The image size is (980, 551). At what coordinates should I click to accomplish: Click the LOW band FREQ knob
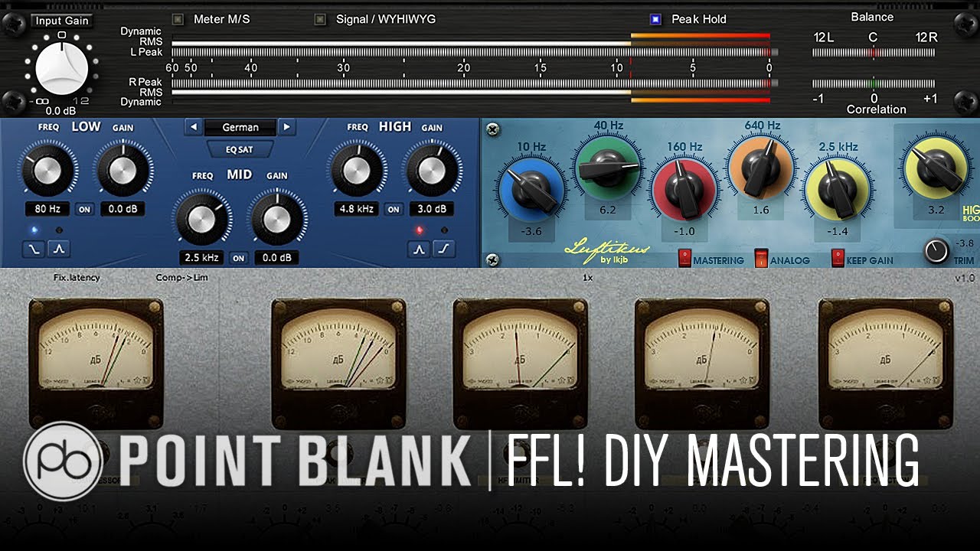point(48,170)
